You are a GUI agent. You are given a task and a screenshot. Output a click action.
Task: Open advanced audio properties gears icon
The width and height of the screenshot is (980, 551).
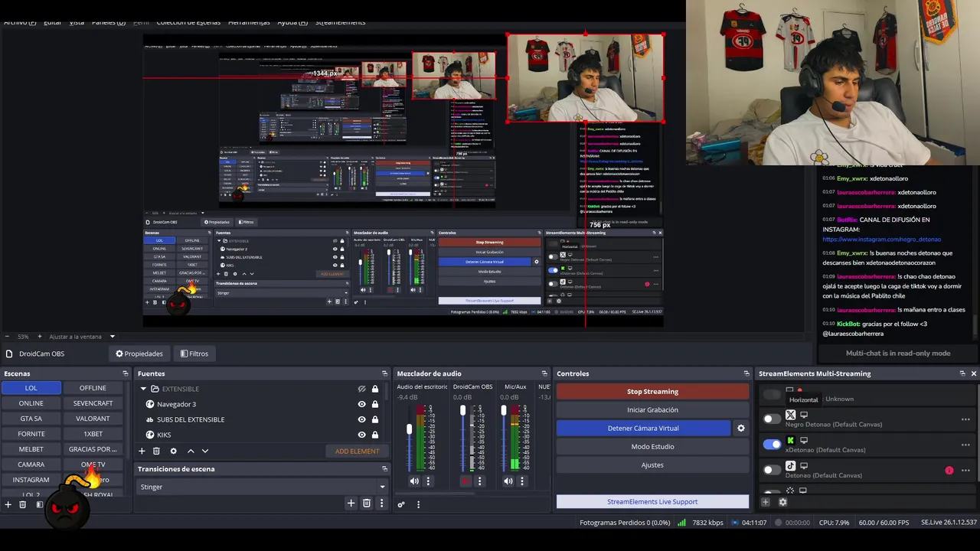401,504
